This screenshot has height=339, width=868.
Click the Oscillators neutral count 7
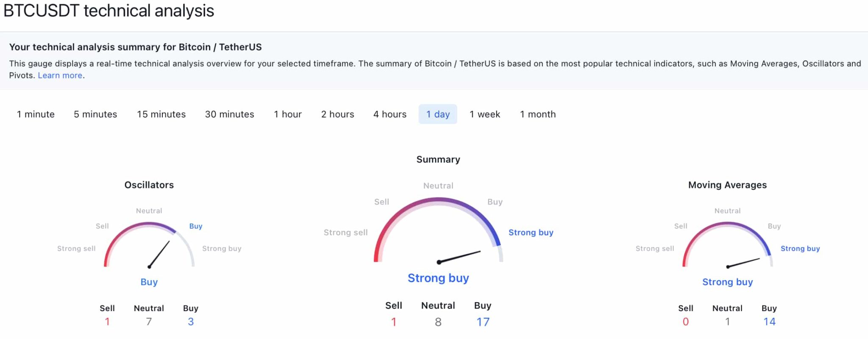tap(149, 322)
